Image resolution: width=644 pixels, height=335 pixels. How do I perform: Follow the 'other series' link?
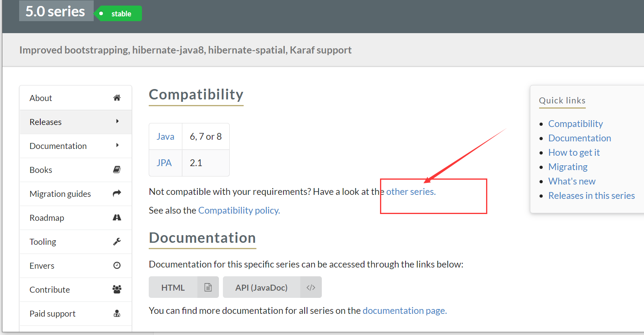coord(411,192)
